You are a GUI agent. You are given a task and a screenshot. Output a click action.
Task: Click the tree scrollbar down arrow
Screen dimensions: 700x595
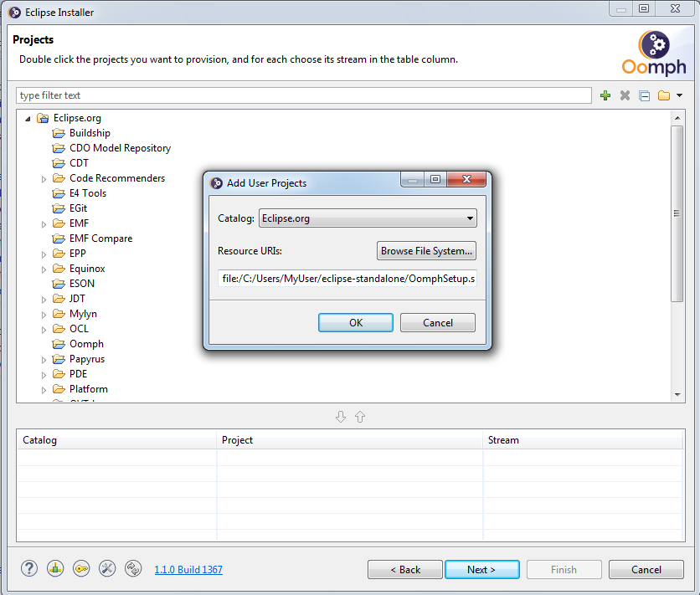coord(677,394)
